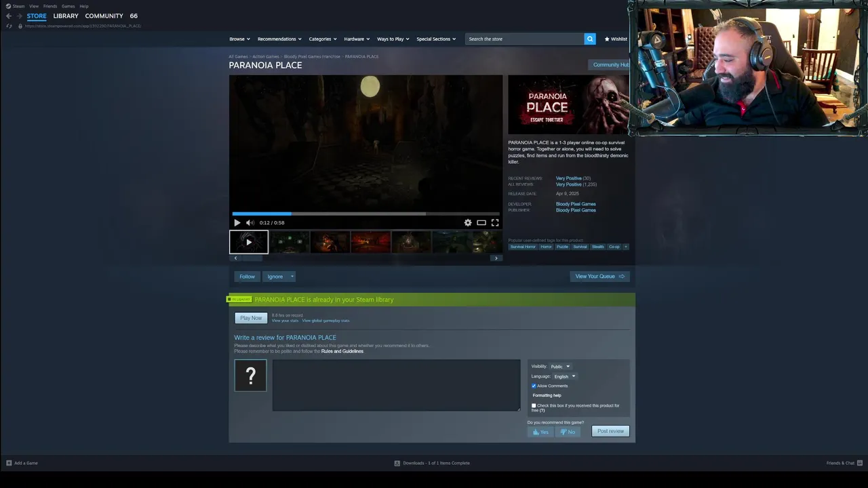Open the Games menu

tap(68, 6)
